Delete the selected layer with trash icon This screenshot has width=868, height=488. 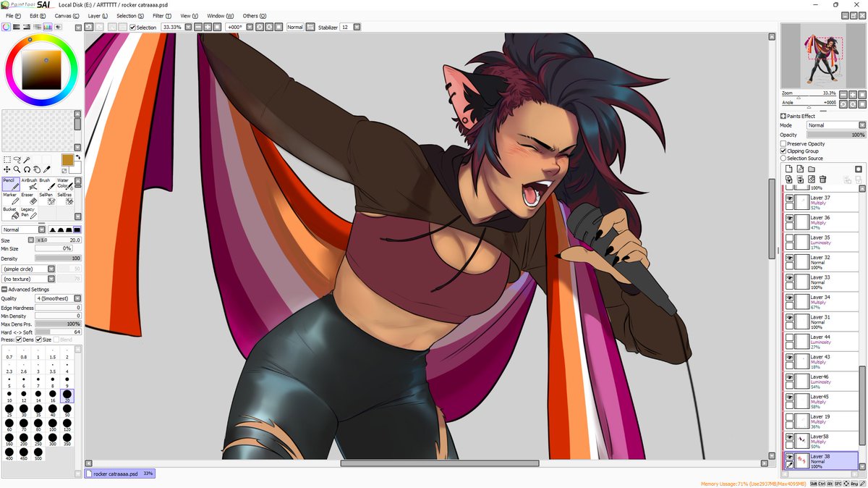[823, 180]
